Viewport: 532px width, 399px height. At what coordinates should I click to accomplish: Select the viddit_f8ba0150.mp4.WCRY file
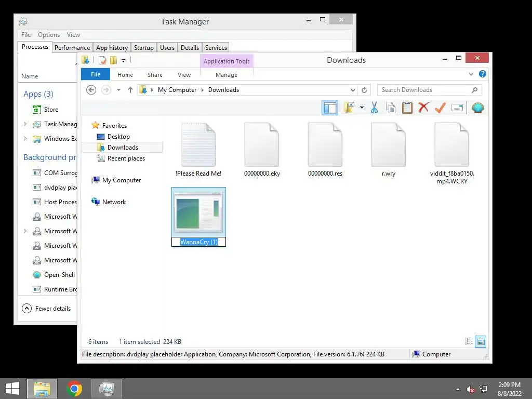[452, 153]
